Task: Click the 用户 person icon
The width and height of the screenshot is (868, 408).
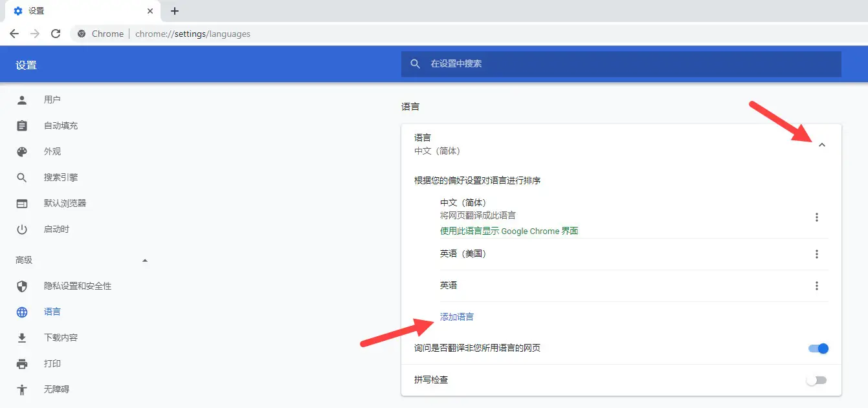Action: point(22,100)
